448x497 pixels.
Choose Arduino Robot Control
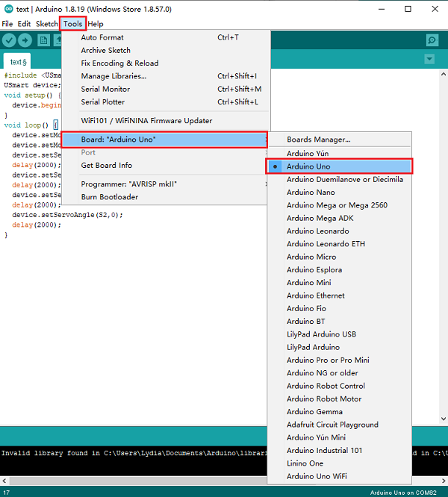(x=339, y=386)
